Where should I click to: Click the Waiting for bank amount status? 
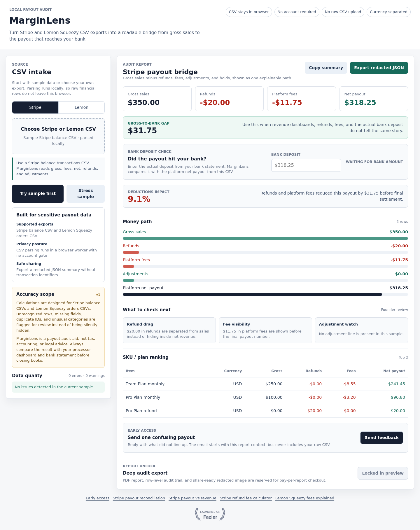click(x=374, y=162)
